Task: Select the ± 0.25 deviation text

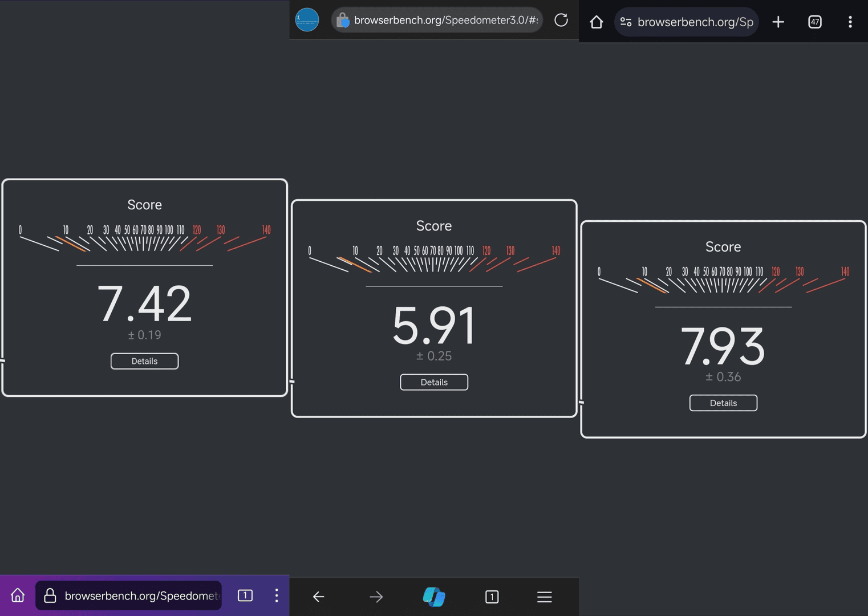Action: 434,356
